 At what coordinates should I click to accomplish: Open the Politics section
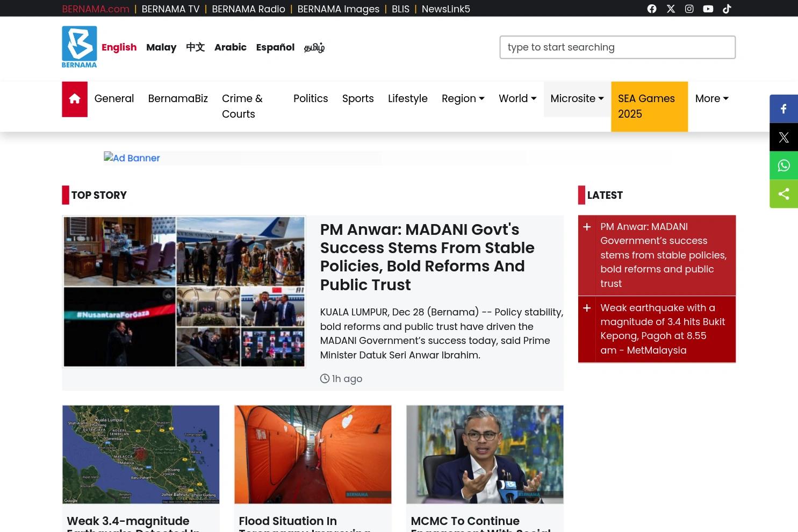[311, 99]
